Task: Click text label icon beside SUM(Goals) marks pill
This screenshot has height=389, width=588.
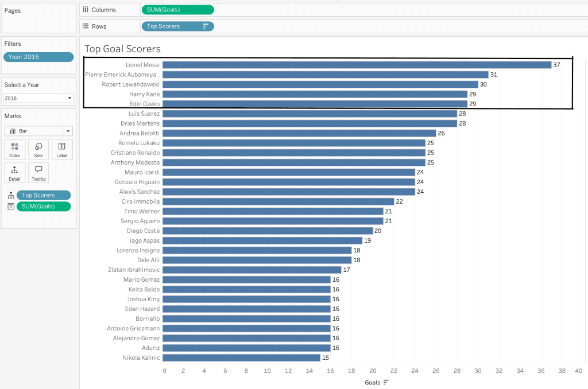Action: [10, 207]
